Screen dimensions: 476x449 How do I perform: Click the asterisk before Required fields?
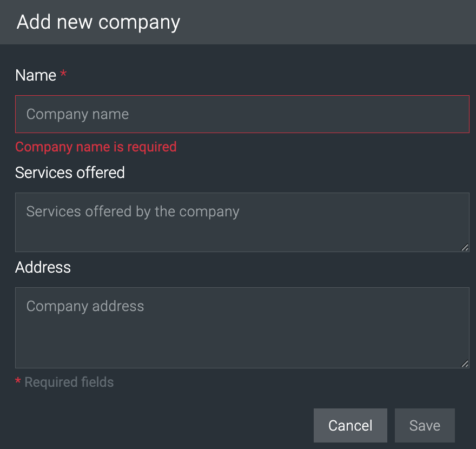tap(18, 382)
